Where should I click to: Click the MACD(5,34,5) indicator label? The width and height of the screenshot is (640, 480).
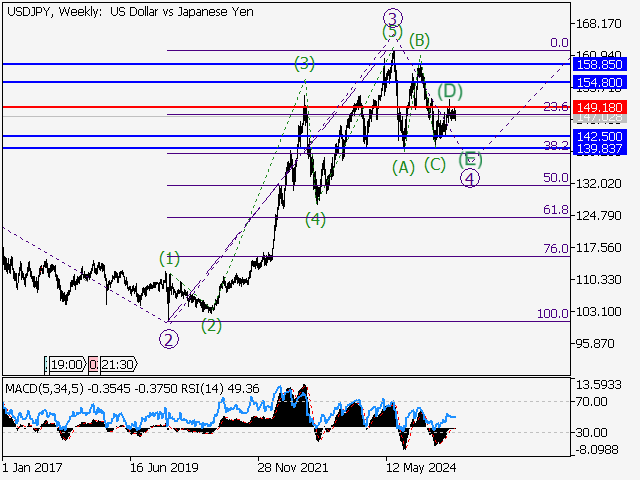coord(45,387)
